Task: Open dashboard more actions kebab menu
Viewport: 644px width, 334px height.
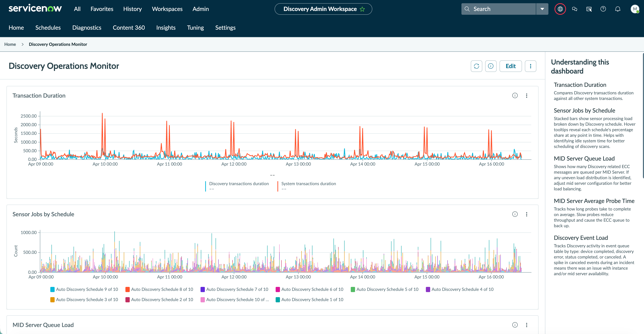Action: (x=530, y=66)
